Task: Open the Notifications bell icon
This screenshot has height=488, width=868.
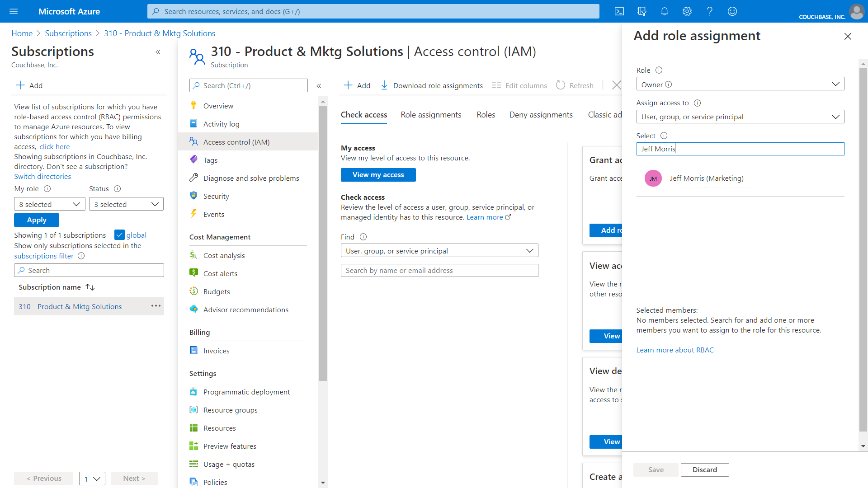Action: pyautogui.click(x=664, y=11)
